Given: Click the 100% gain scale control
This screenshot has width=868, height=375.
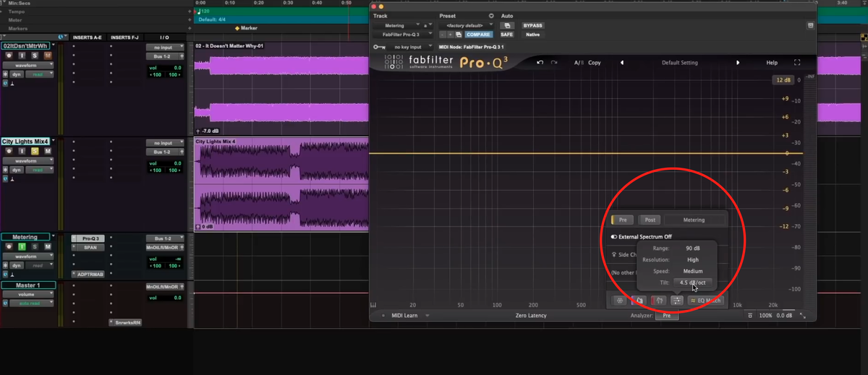Looking at the screenshot, I should point(765,316).
